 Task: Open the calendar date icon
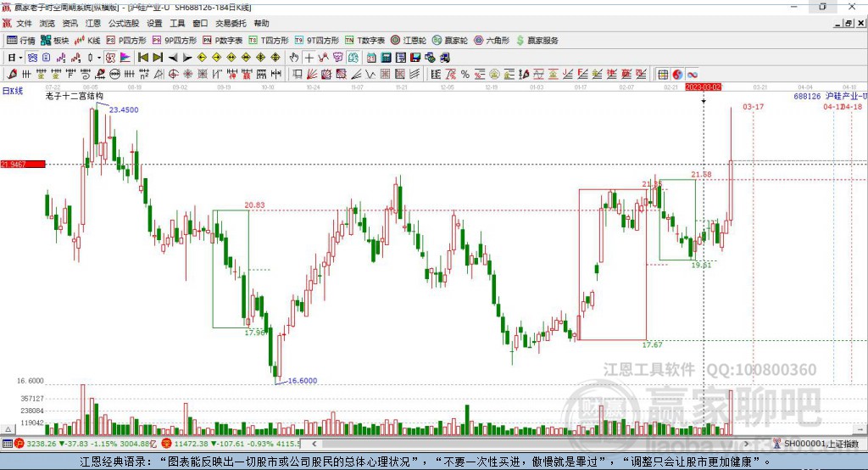[x=371, y=58]
